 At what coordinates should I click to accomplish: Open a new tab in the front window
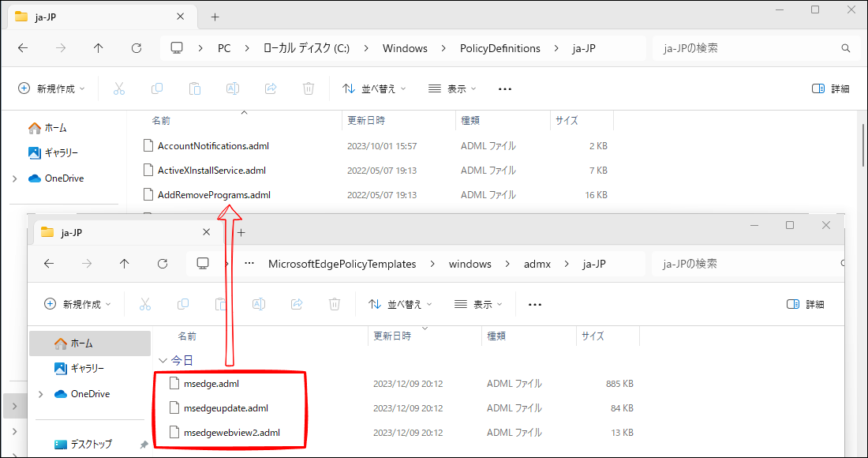coord(241,233)
